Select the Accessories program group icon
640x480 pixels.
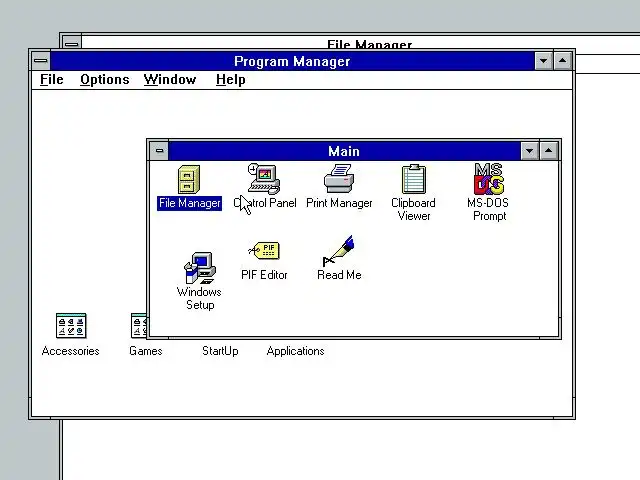(x=71, y=326)
